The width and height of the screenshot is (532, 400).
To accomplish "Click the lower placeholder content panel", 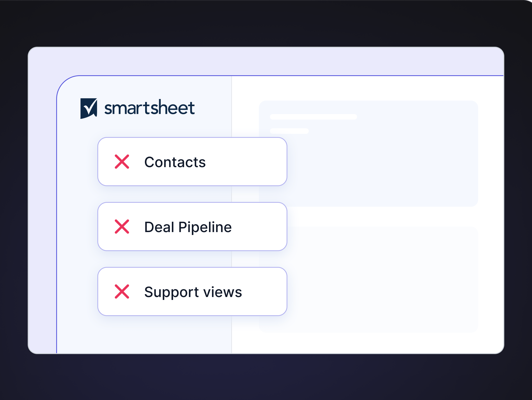I will tap(383, 280).
